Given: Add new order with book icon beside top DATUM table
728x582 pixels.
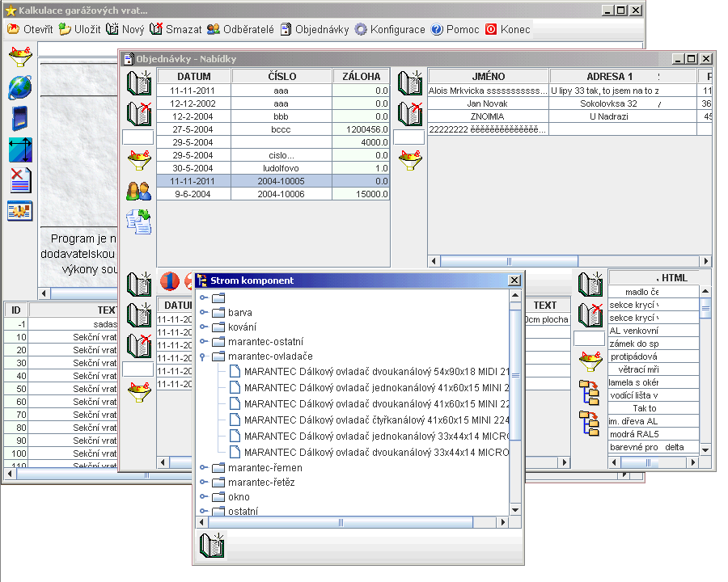Looking at the screenshot, I should pyautogui.click(x=139, y=83).
